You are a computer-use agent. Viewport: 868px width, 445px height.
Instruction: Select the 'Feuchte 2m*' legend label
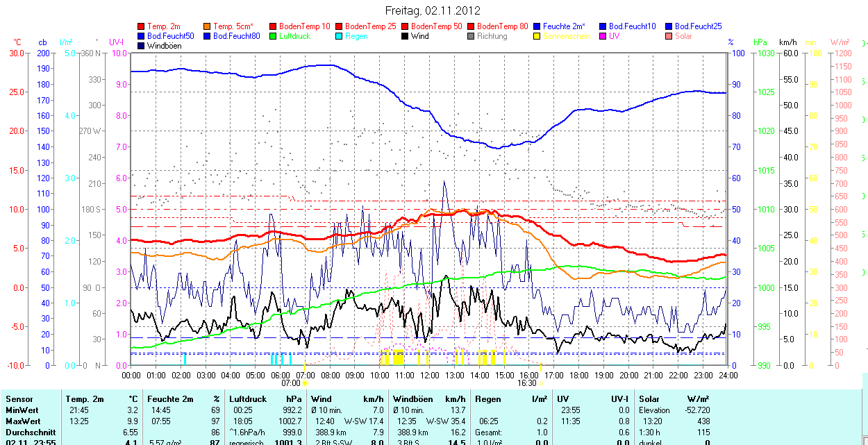point(565,26)
